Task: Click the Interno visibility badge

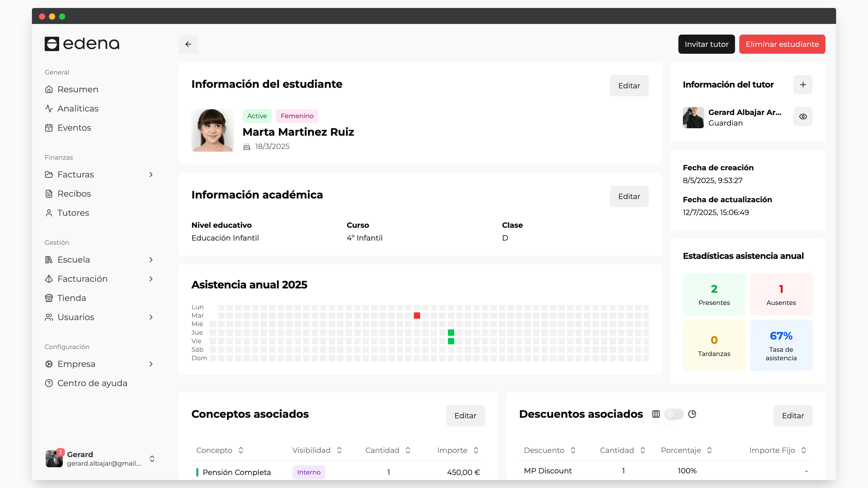Action: 309,472
